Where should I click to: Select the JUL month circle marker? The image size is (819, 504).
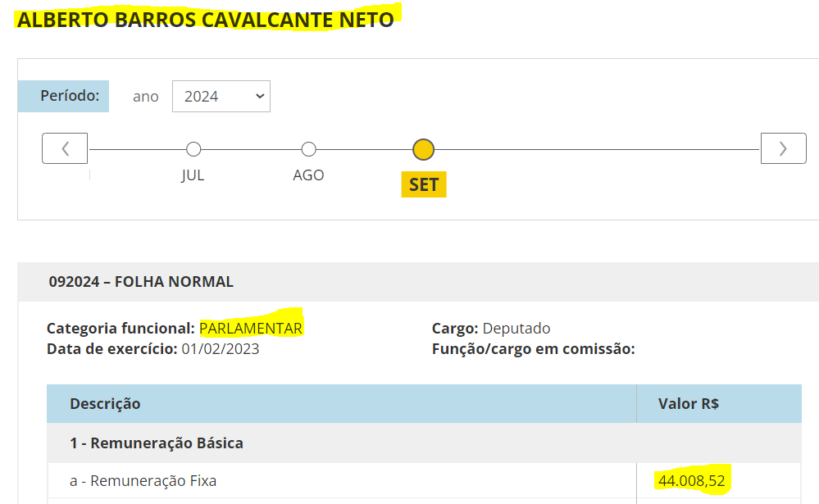pos(193,149)
